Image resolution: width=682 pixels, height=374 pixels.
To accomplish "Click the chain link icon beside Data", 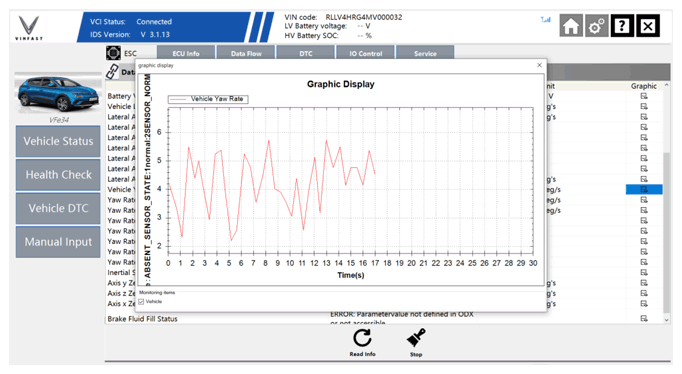I will tap(113, 71).
